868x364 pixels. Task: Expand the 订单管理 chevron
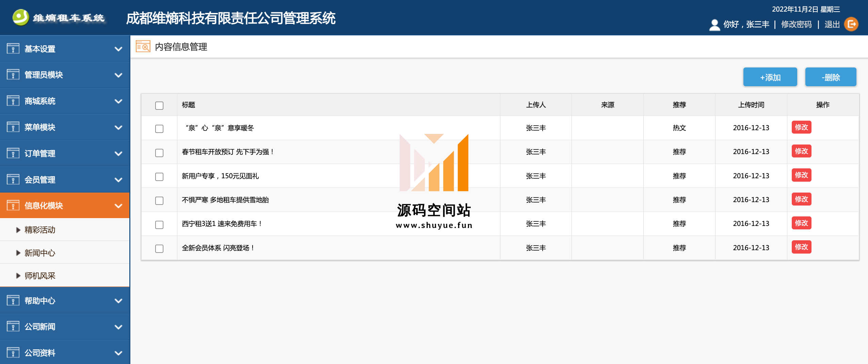118,153
